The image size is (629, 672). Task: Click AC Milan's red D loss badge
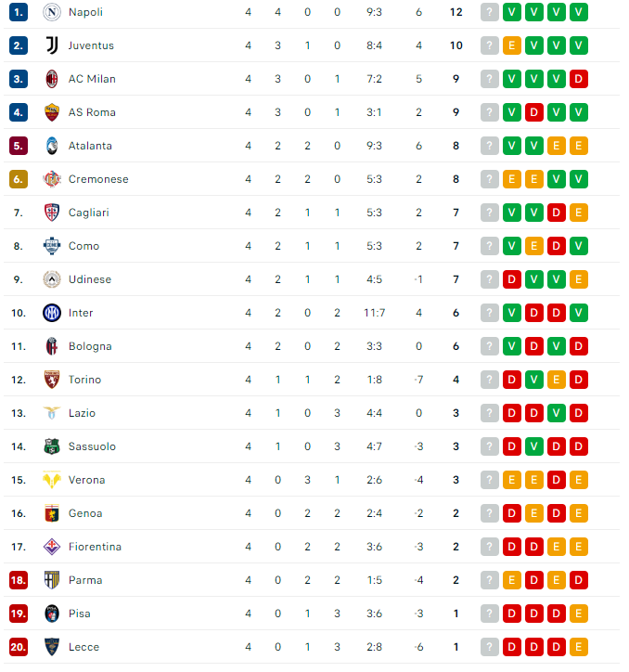(x=579, y=79)
